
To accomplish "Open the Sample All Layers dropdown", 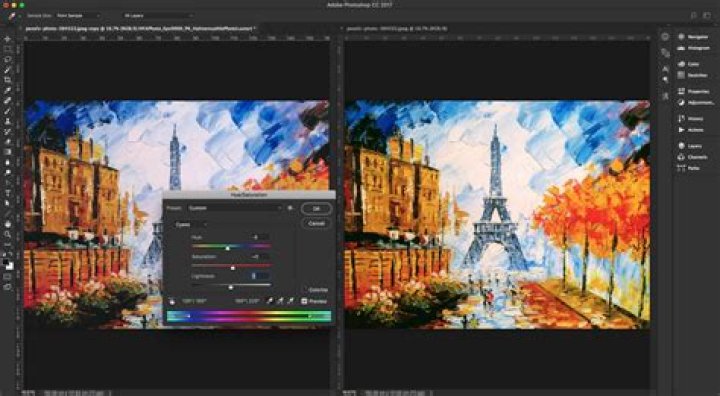I will (158, 16).
